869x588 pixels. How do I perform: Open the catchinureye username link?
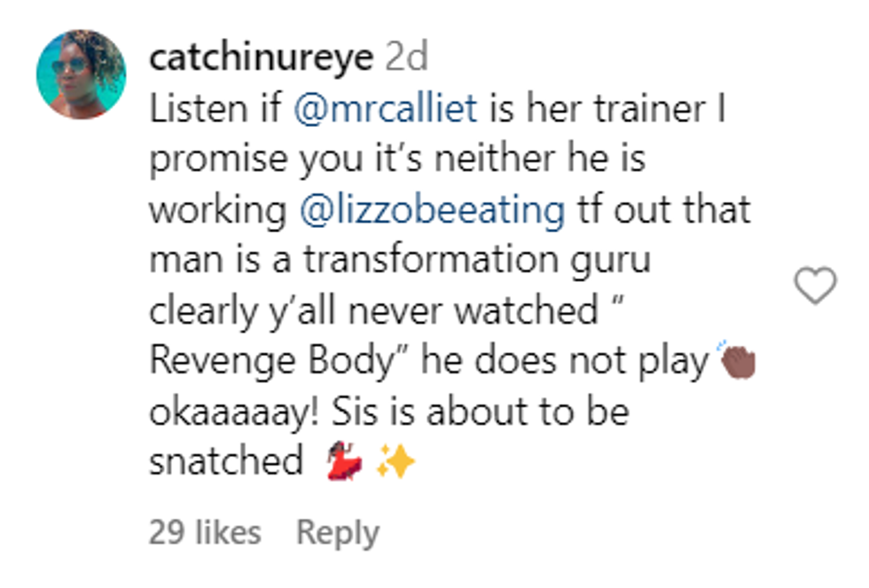point(262,57)
